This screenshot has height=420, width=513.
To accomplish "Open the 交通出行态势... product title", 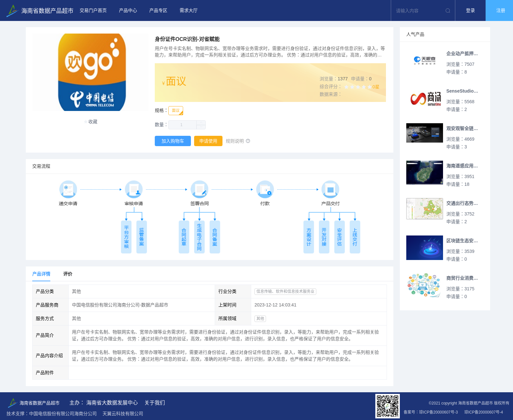I will pyautogui.click(x=462, y=203).
